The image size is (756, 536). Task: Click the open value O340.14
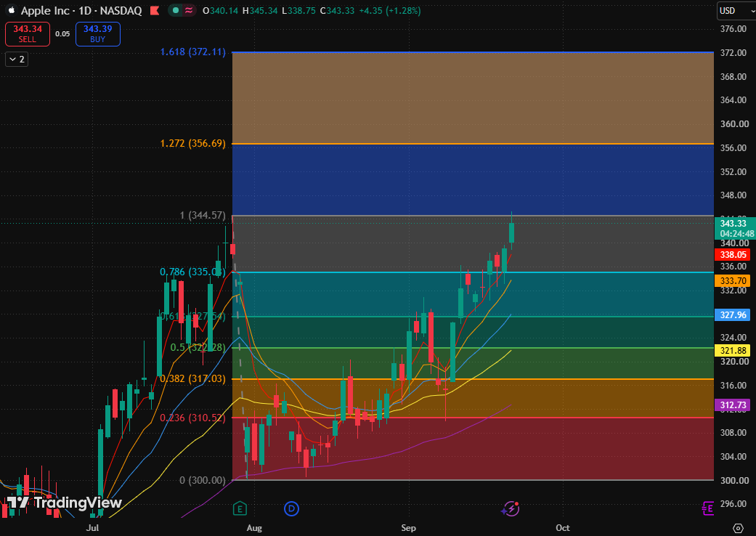(220, 11)
